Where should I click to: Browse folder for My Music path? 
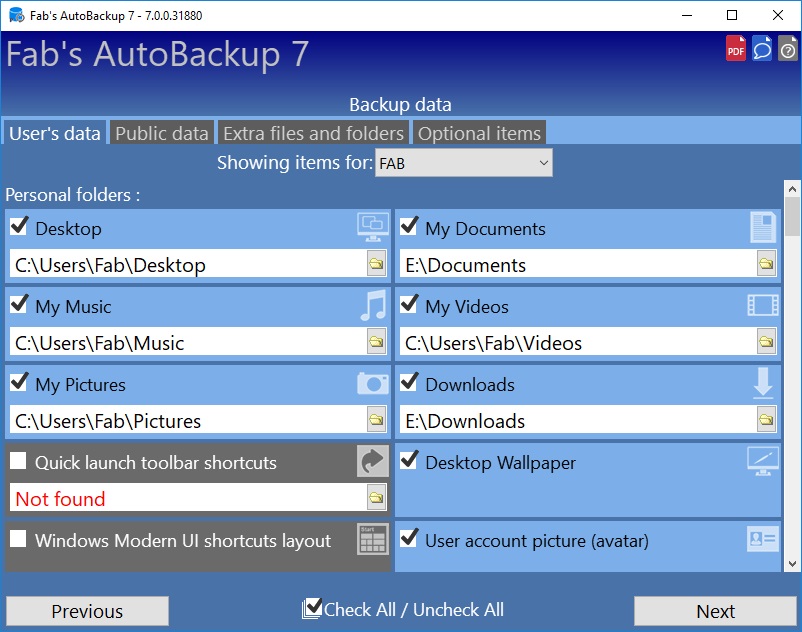[376, 342]
